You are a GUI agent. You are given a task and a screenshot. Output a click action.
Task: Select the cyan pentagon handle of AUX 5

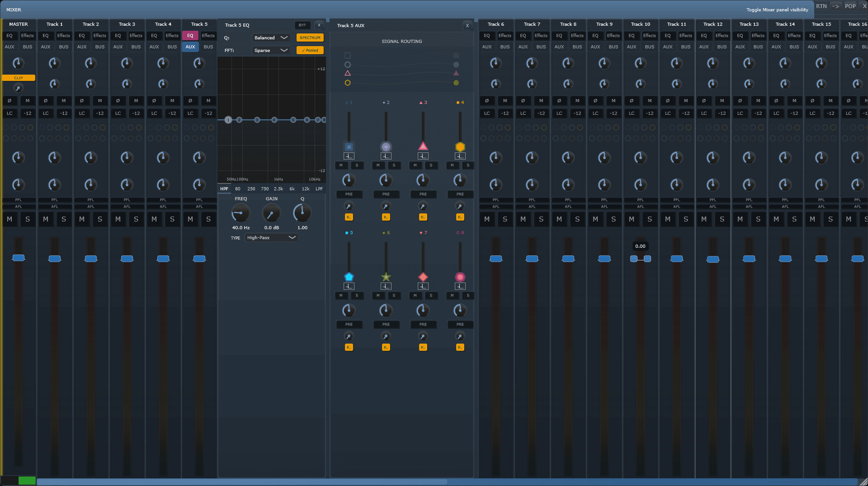point(349,277)
